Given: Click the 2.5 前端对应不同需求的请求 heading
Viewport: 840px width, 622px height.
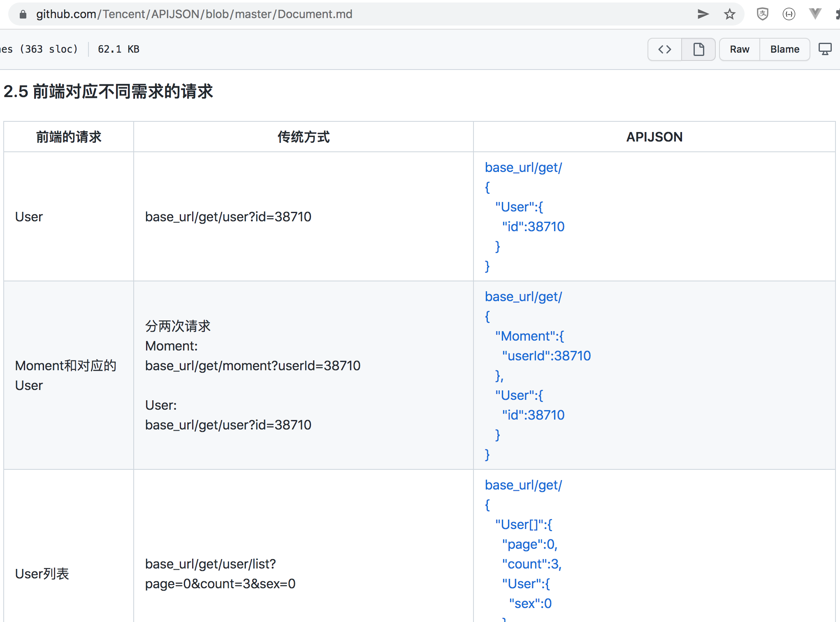Looking at the screenshot, I should point(108,91).
